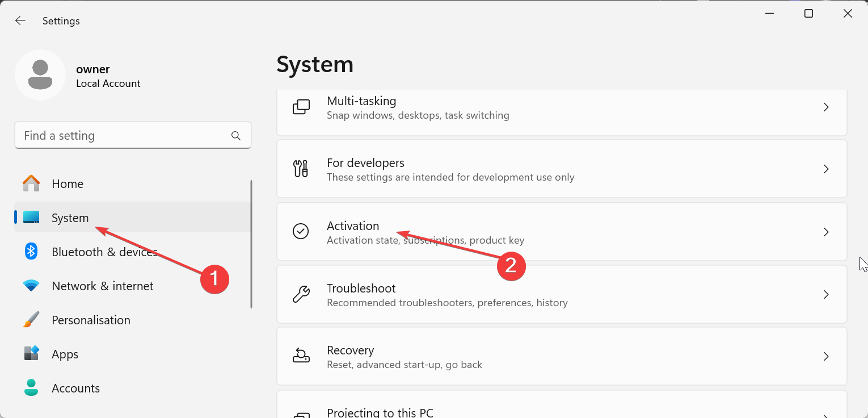Click the sidebar vertical scrollbar
868x418 pixels.
point(251,244)
